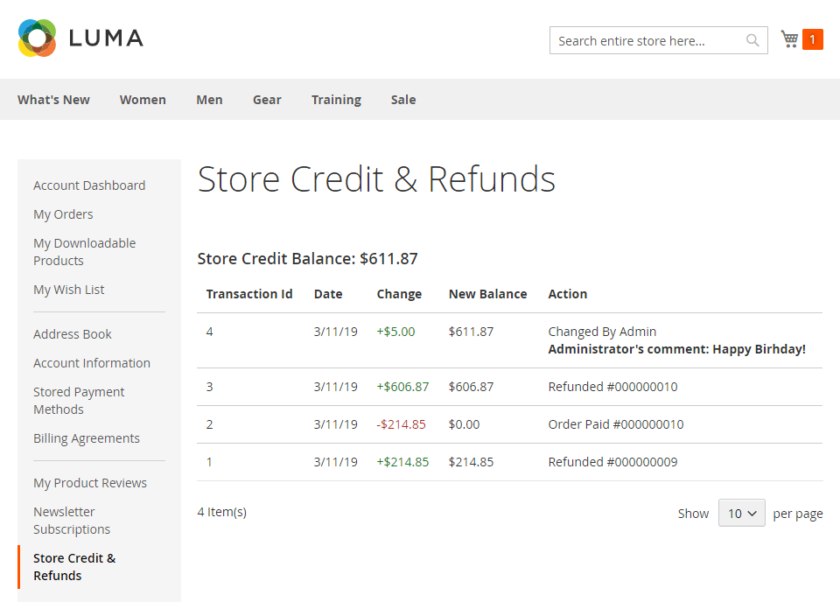View My Wish List
This screenshot has height=616, width=840.
coord(69,290)
